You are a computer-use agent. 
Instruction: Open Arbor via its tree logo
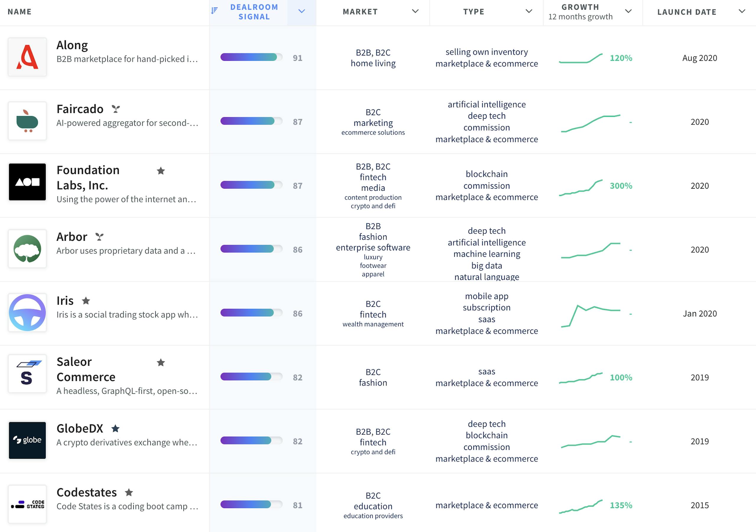click(x=27, y=249)
